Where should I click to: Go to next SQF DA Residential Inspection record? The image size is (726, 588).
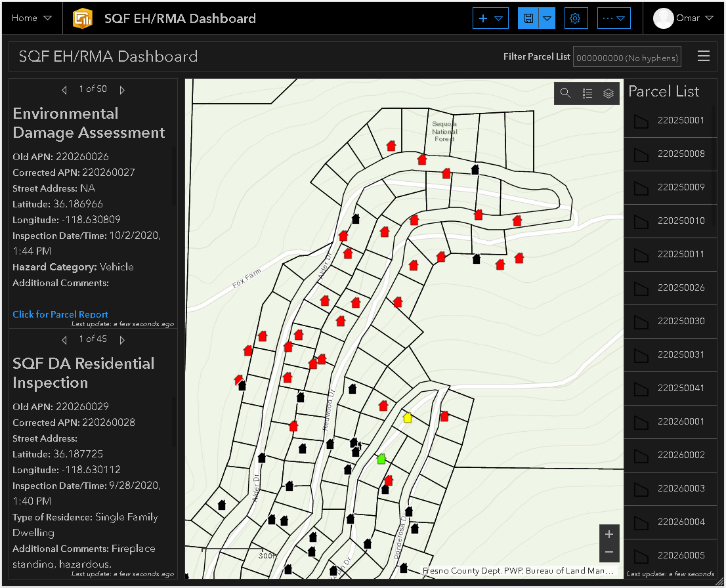pyautogui.click(x=122, y=340)
